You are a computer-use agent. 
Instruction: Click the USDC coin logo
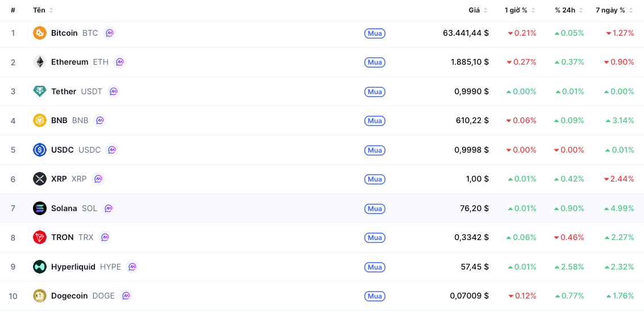(40, 150)
